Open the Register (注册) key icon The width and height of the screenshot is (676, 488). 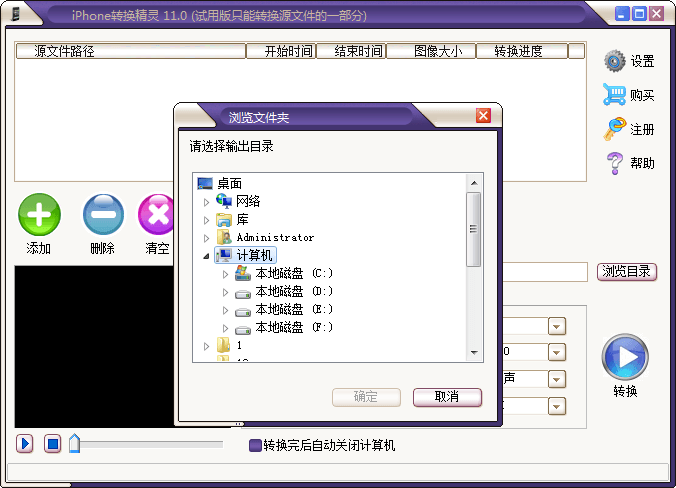(x=614, y=129)
